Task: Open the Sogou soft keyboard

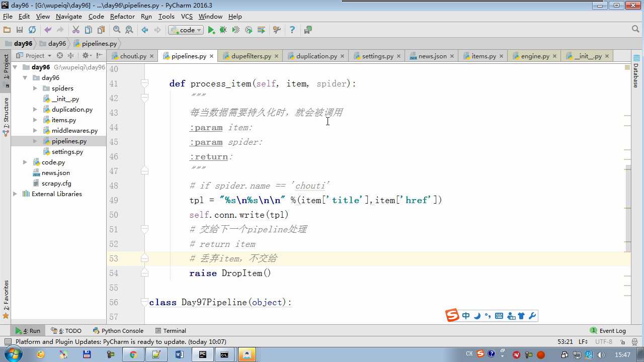Action: 499,316
